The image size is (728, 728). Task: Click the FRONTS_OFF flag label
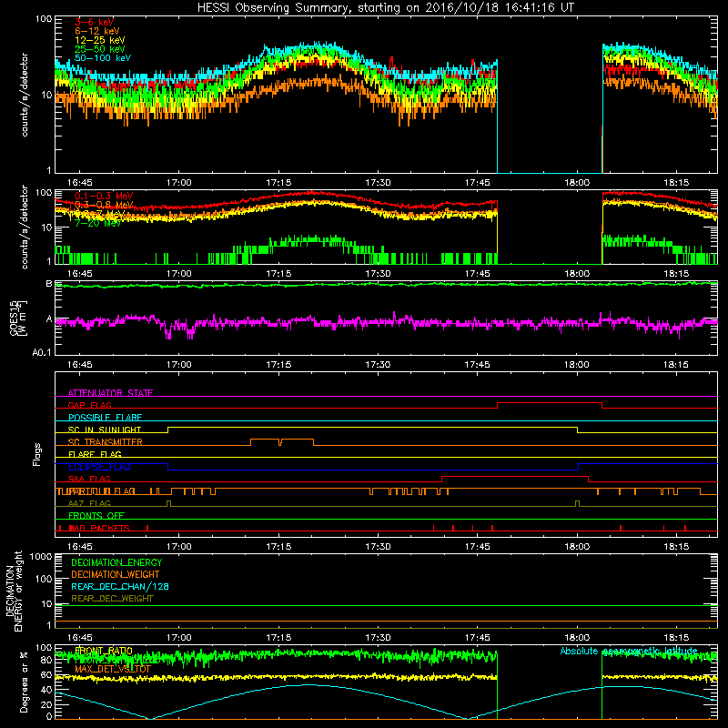(96, 515)
